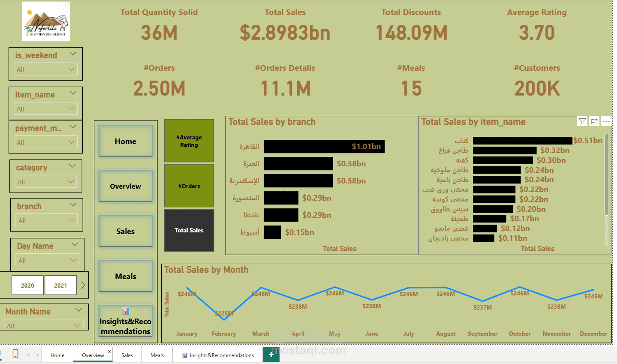Open the Month Name All dropdown
This screenshot has width=617, height=364.
[x=44, y=325]
